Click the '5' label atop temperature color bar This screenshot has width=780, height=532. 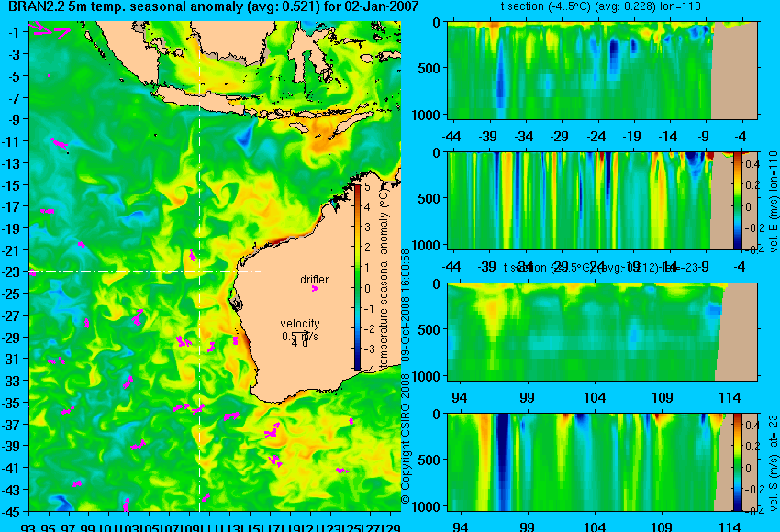368,187
